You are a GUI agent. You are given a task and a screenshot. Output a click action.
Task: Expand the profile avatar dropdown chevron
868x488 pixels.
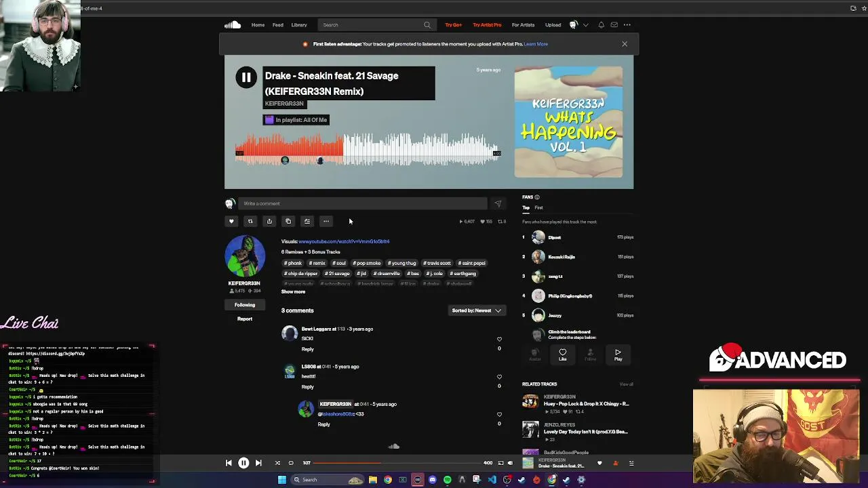pos(586,25)
